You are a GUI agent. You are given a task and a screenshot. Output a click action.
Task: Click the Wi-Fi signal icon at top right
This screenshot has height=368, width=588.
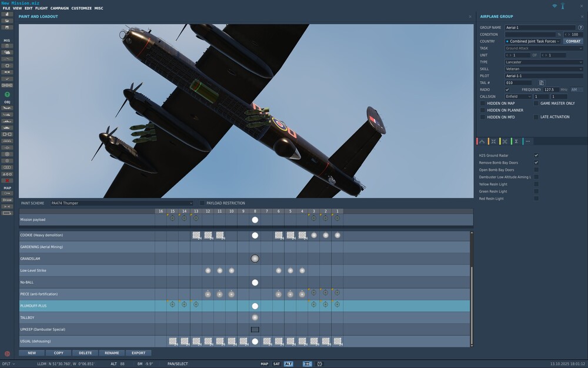pyautogui.click(x=554, y=6)
